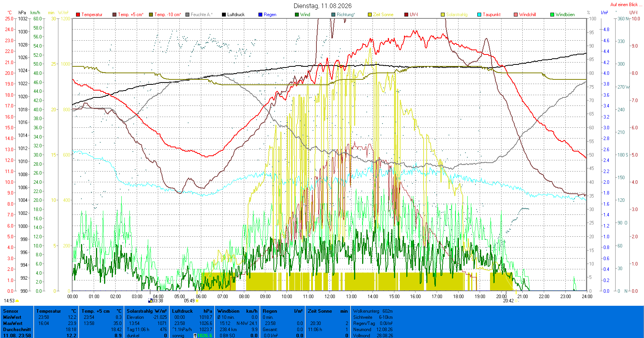This screenshot has width=644, height=338.
Task: Click the 'hPa' axis unit label at top left
Action: [x=22, y=13]
